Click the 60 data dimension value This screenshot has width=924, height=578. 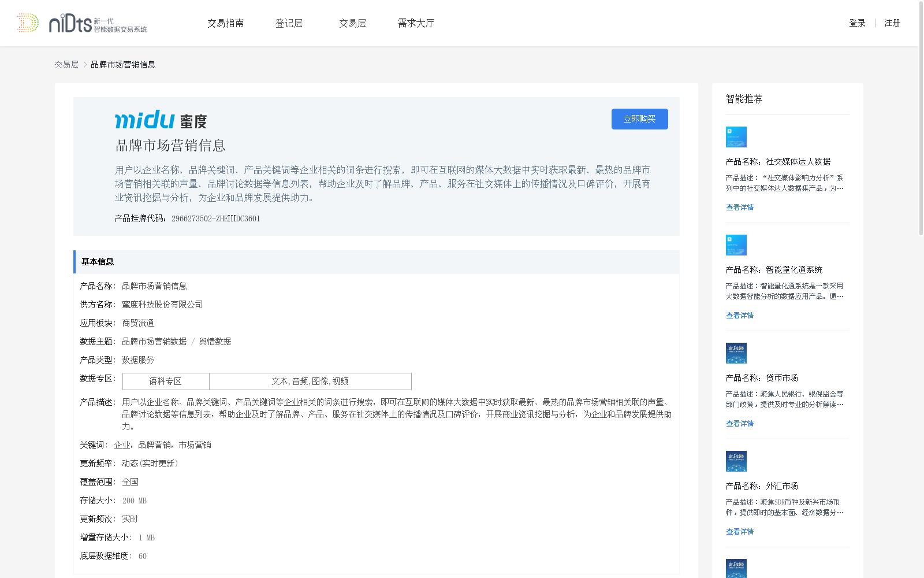coord(143,556)
